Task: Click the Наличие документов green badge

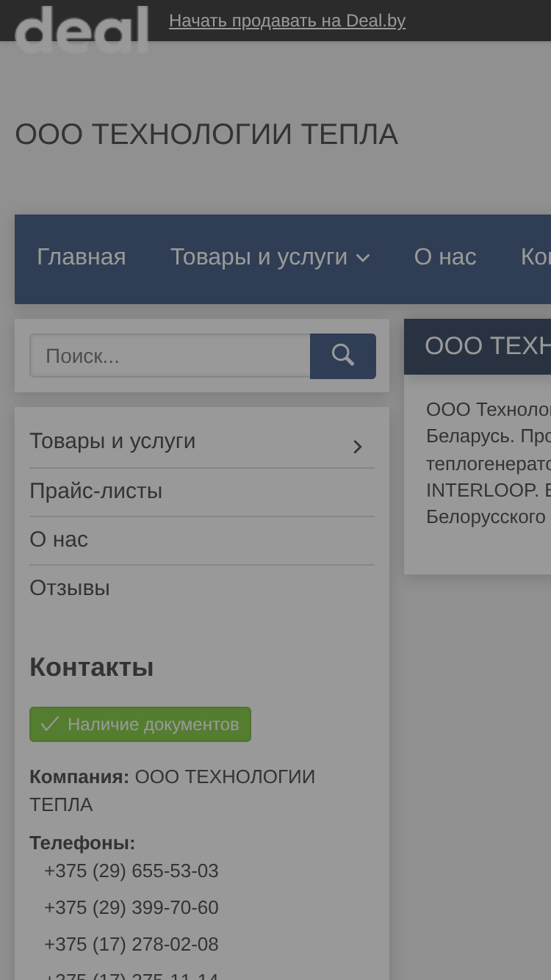Action: pyautogui.click(x=140, y=724)
